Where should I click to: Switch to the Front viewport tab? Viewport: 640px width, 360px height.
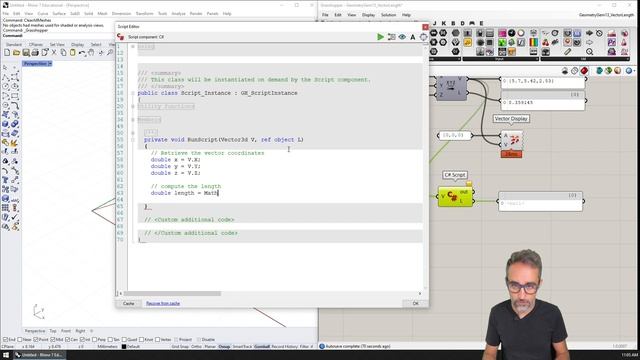66,331
